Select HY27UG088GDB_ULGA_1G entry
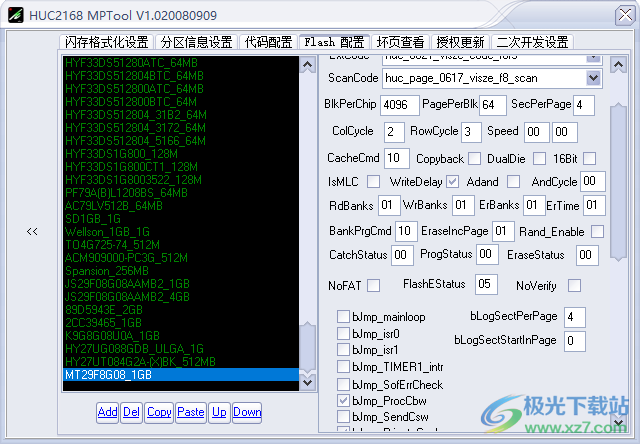The image size is (640, 444). [x=181, y=349]
